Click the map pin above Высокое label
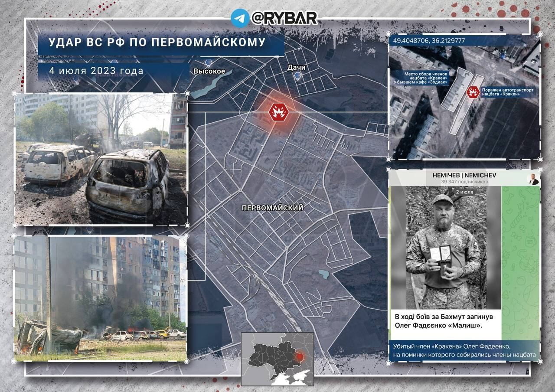Viewport: 555px width, 392px height. tap(209, 63)
